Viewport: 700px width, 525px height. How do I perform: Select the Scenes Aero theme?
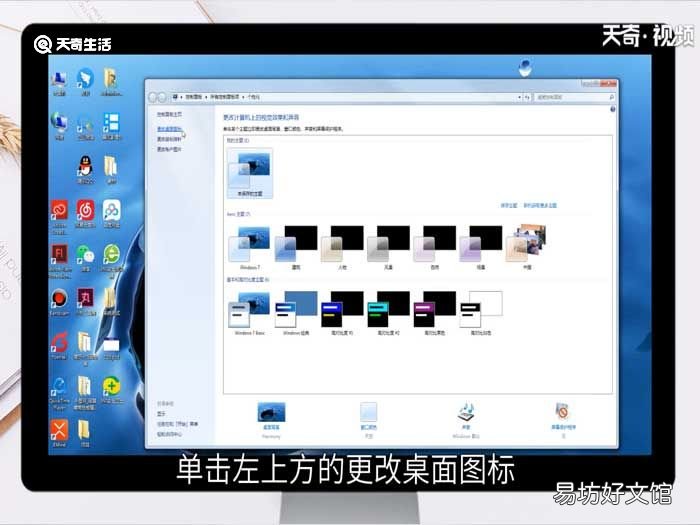click(x=481, y=248)
